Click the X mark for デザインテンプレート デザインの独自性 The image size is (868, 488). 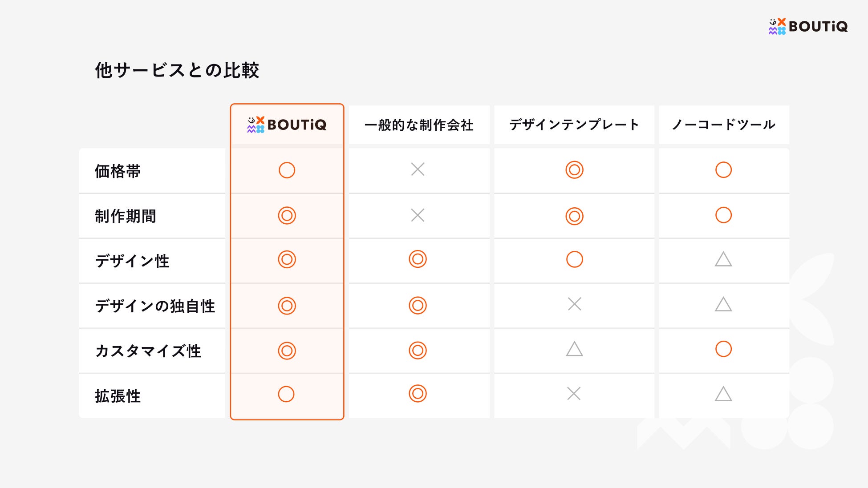575,304
